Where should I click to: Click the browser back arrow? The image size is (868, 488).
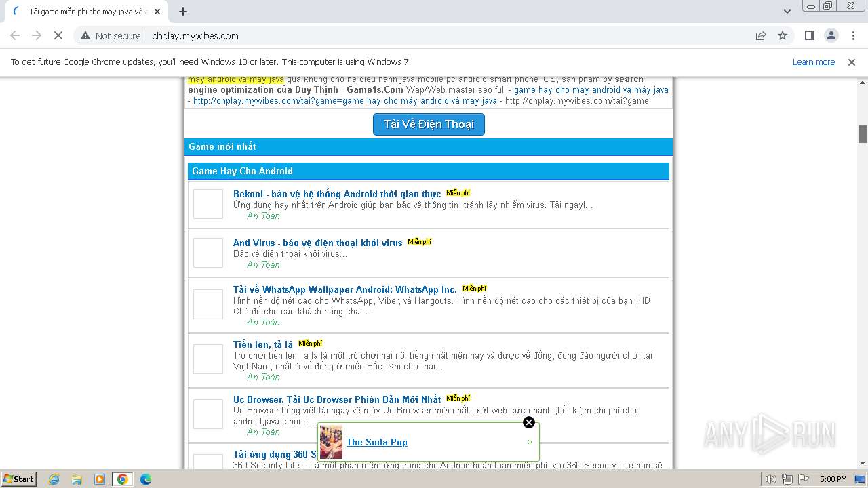(x=15, y=36)
